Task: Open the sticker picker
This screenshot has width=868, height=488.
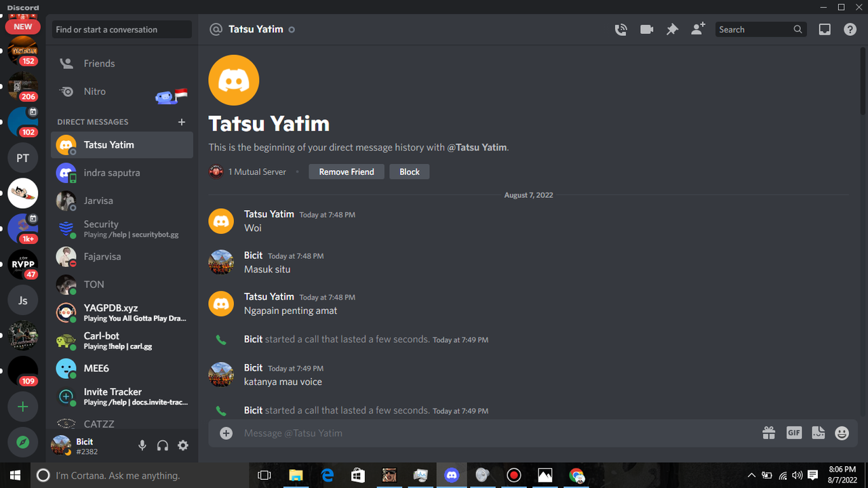Action: coord(818,433)
